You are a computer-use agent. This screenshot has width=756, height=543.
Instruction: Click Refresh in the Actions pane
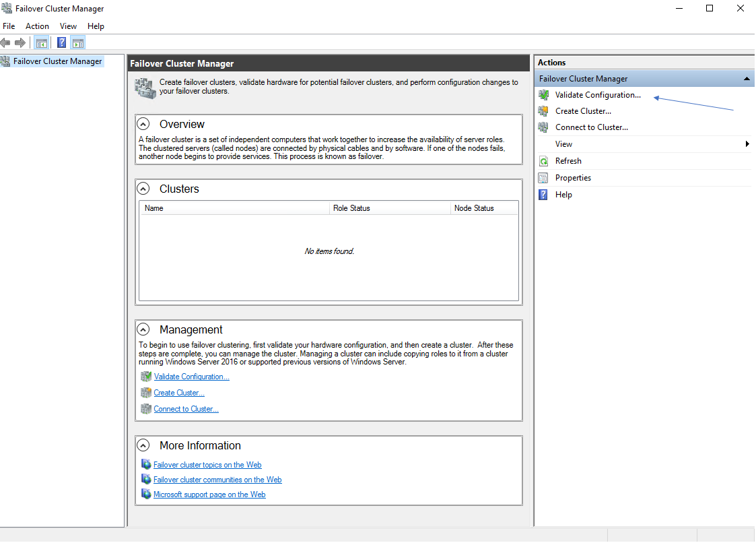tap(568, 161)
